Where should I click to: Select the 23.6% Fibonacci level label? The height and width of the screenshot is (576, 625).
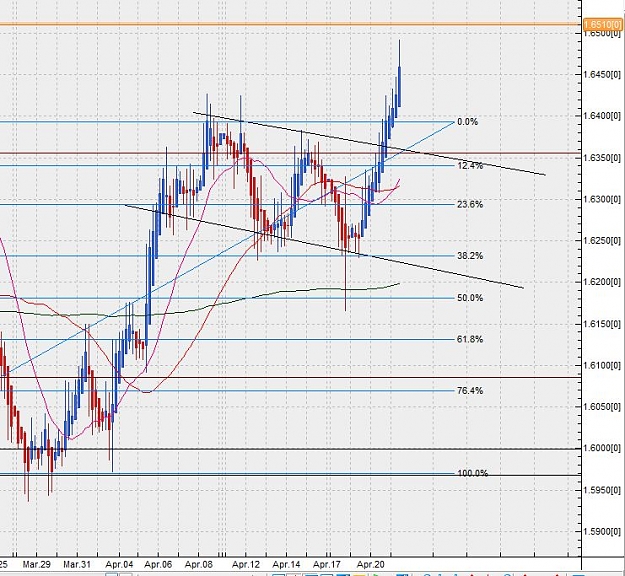click(x=470, y=204)
